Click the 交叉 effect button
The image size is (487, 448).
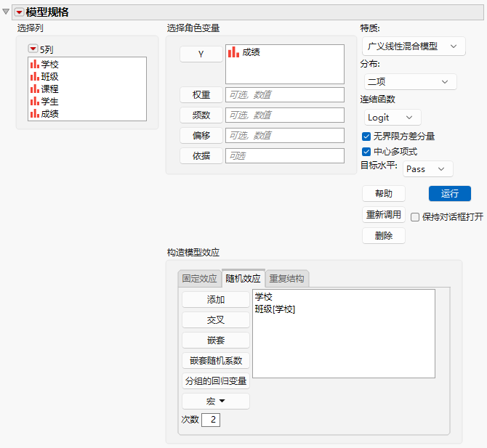(216, 320)
